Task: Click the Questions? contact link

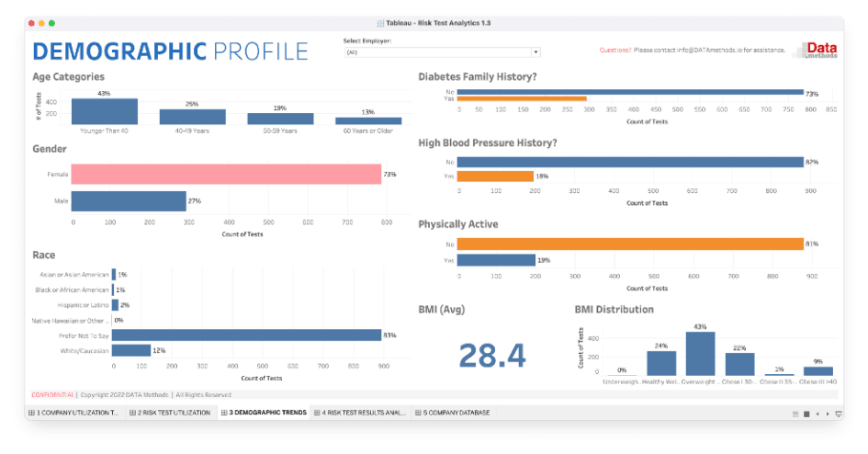Action: [614, 50]
